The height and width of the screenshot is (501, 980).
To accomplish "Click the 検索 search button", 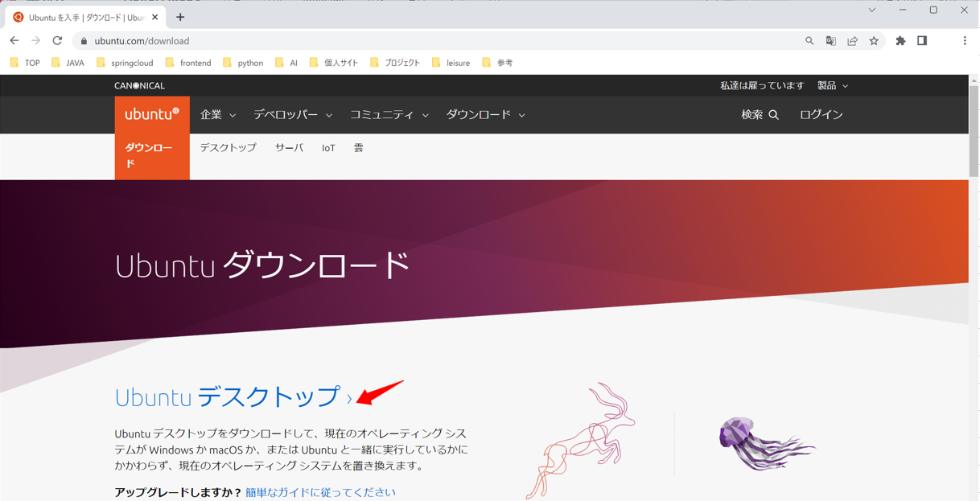I will click(x=760, y=115).
